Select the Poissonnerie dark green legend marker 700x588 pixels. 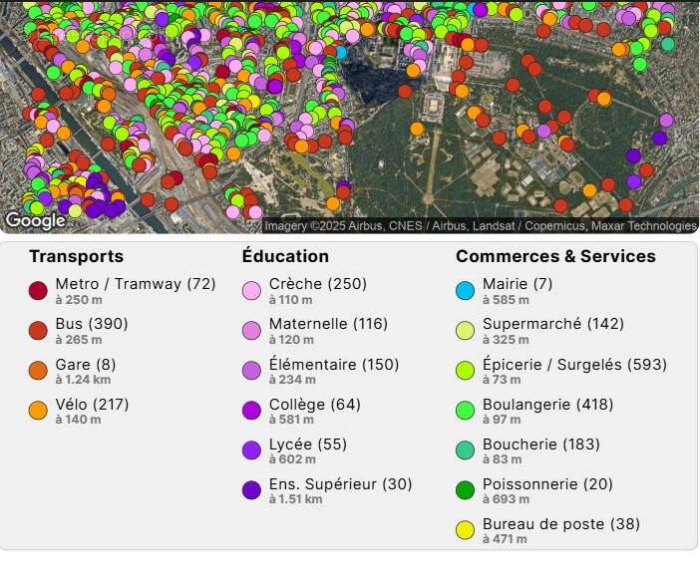(465, 490)
